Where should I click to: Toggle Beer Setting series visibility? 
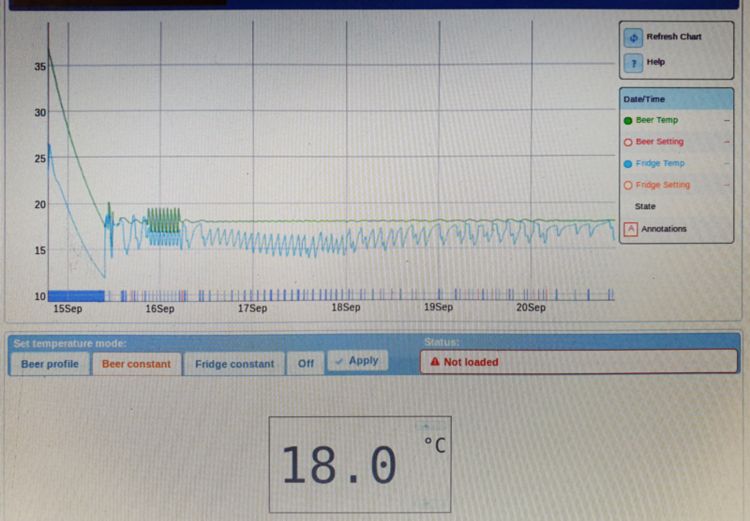(x=628, y=142)
